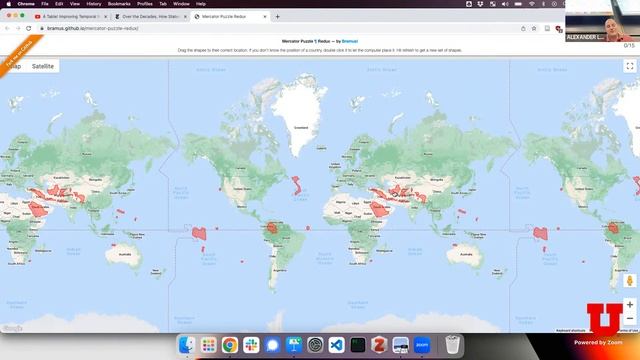Open the Chrome menu
The width and height of the screenshot is (640, 360).
(x=26, y=4)
